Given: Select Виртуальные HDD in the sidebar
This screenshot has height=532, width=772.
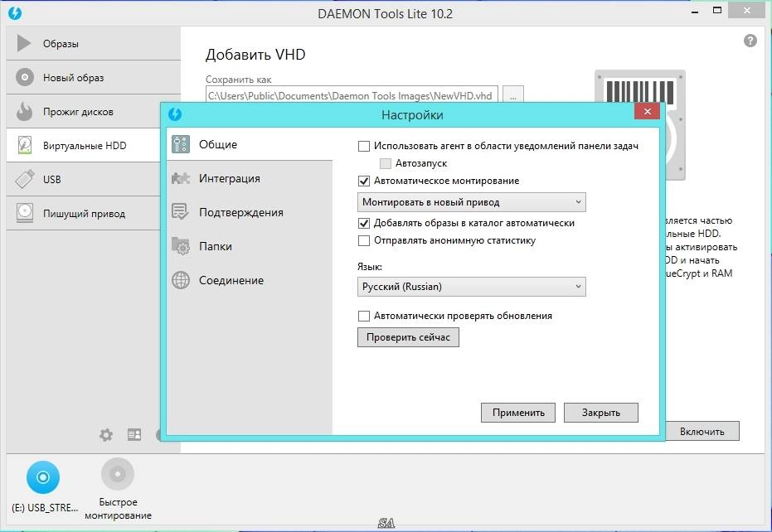Looking at the screenshot, I should (84, 145).
